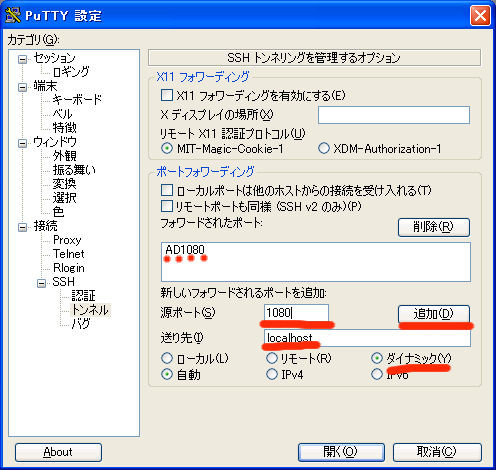Image resolution: width=496 pixels, height=470 pixels.
Task: Select ローカル(L) forwarding type
Action: click(x=167, y=358)
